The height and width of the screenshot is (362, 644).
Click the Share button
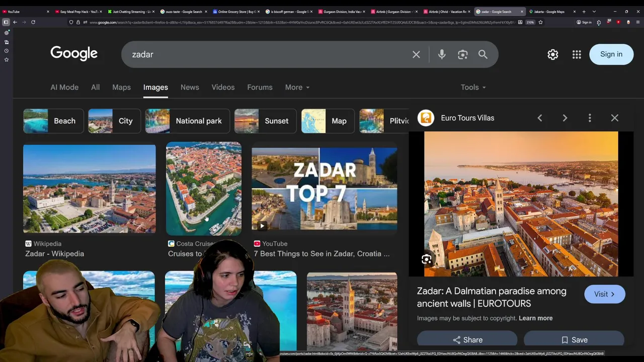pyautogui.click(x=467, y=340)
